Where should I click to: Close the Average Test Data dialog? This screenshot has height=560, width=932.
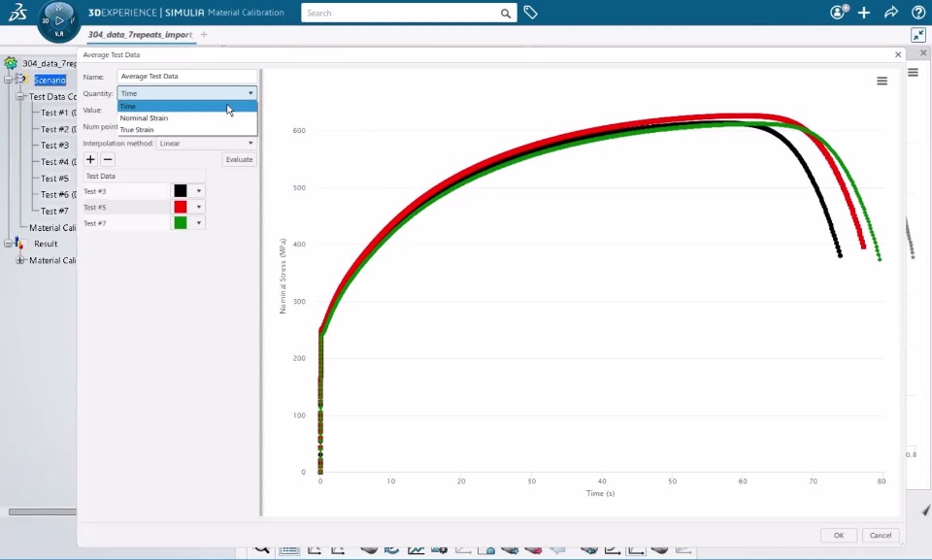898,54
